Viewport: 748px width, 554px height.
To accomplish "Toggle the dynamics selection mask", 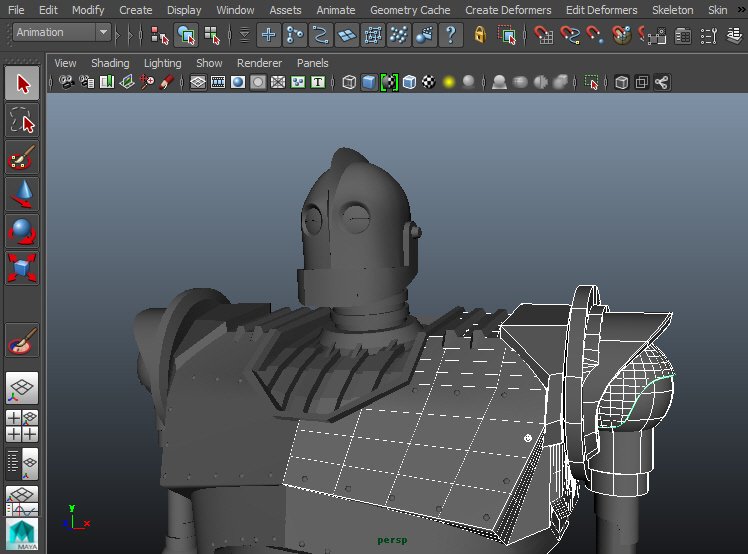I will coord(398,35).
